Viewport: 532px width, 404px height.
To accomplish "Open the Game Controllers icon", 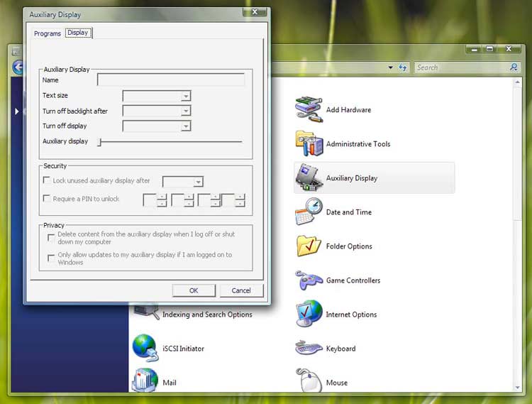I will coord(309,280).
